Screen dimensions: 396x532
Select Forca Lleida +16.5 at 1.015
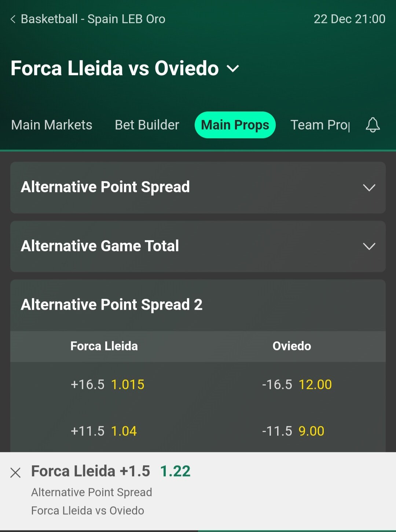[107, 385]
